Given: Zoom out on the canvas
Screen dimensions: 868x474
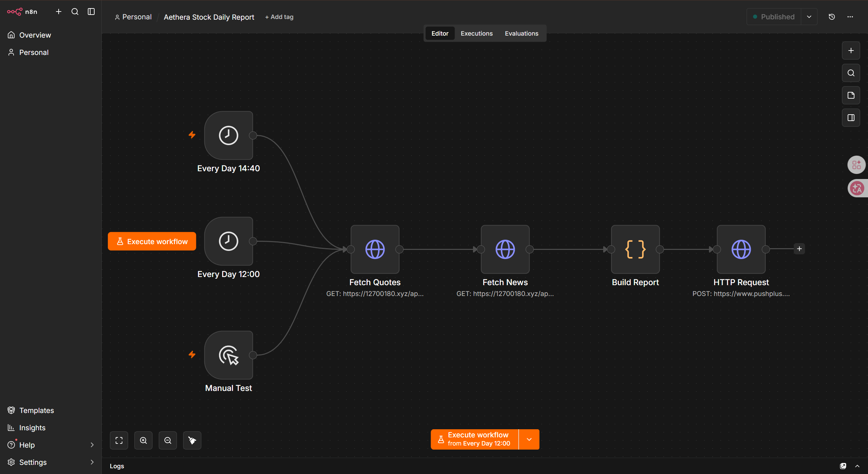Looking at the screenshot, I should tap(168, 440).
